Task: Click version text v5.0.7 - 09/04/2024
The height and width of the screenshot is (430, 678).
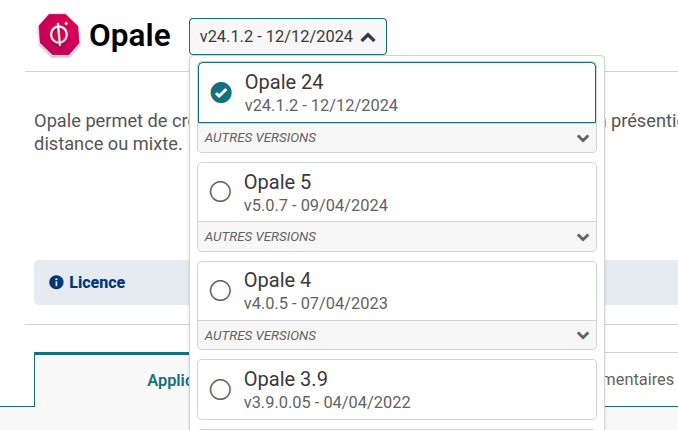Action: tap(316, 205)
